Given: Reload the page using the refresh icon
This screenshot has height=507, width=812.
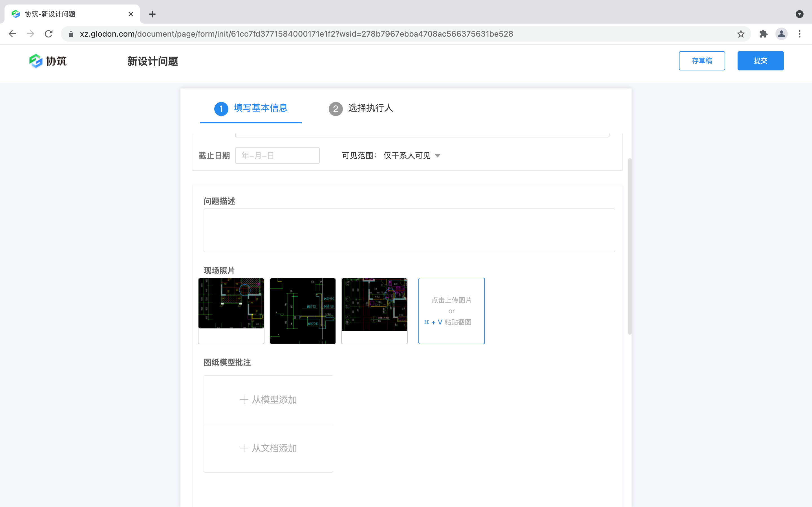Looking at the screenshot, I should (48, 34).
